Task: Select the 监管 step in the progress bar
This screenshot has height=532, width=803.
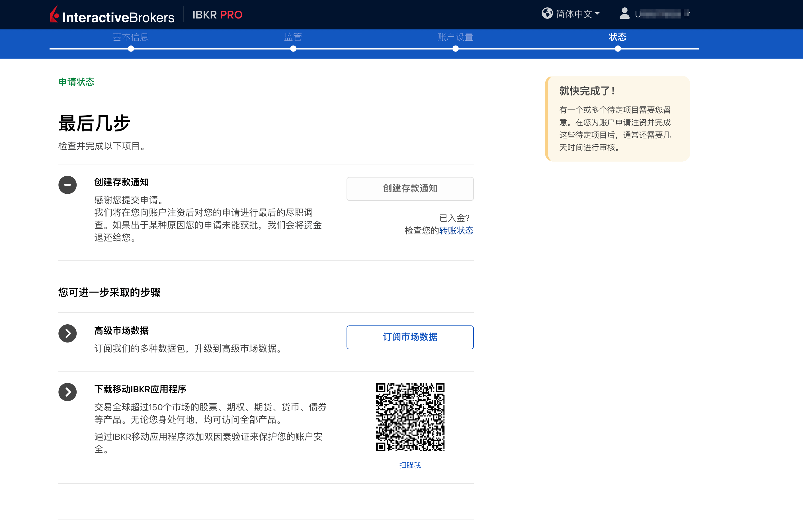Action: 293,37
